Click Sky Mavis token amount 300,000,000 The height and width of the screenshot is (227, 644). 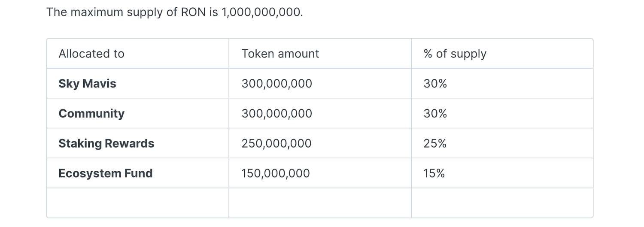click(x=277, y=83)
